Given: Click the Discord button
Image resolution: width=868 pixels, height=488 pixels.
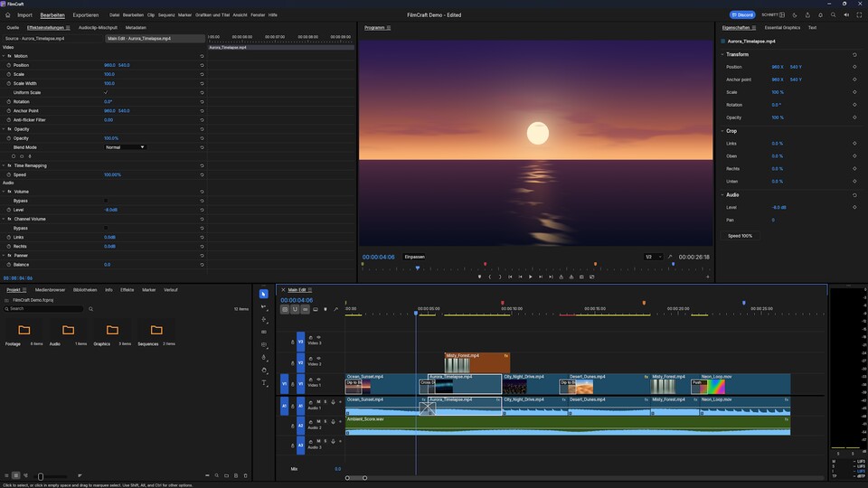Looking at the screenshot, I should click(741, 15).
